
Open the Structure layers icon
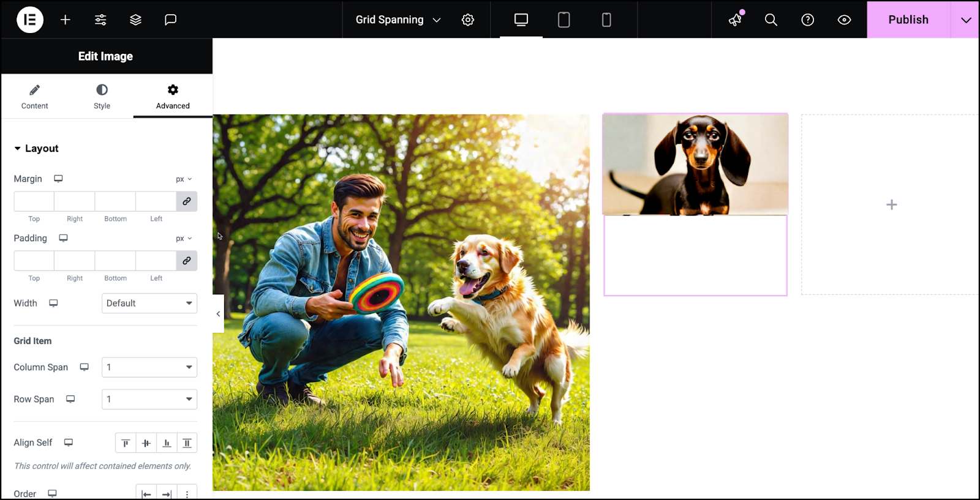[x=135, y=20]
